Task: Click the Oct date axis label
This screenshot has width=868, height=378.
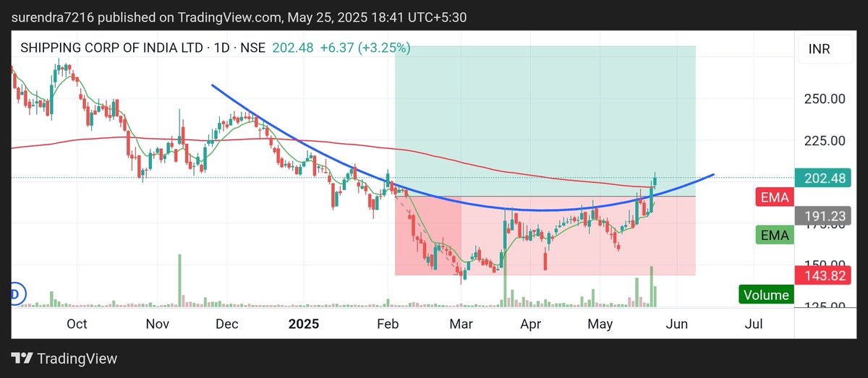Action: pos(77,324)
